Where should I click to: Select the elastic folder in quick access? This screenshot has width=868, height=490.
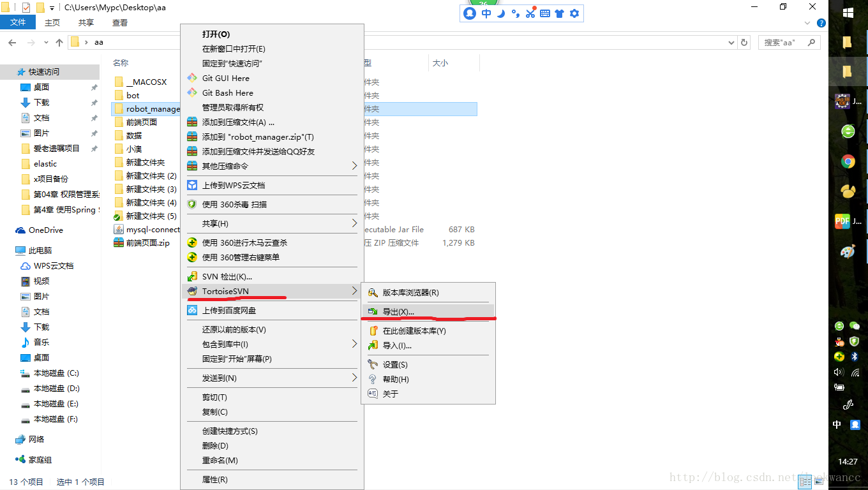point(38,163)
